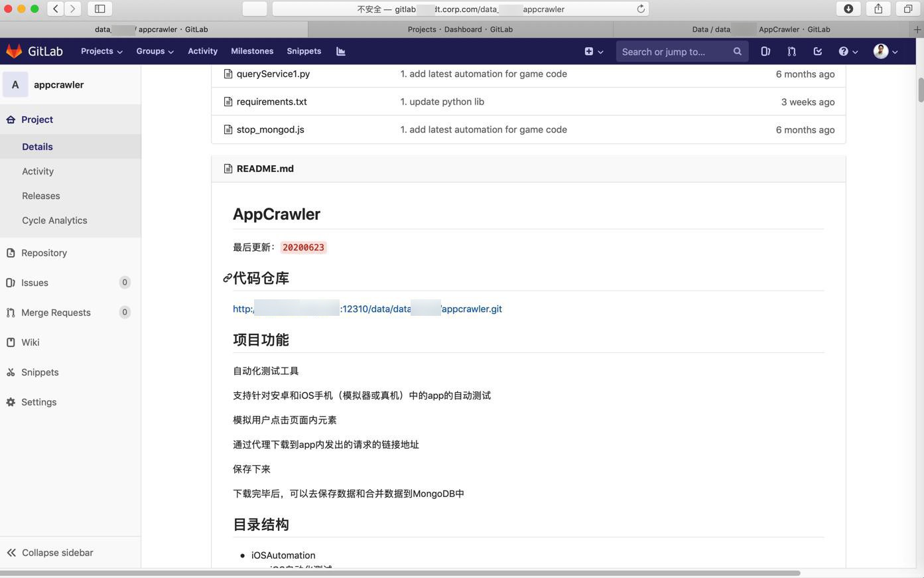Show all tabs overview icon
This screenshot has height=578, width=924.
pos(908,9)
